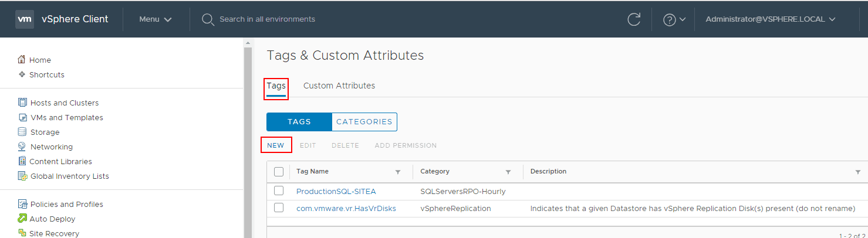Screen dimensions: 868x238
Task: Filter the Category column
Action: (508, 172)
